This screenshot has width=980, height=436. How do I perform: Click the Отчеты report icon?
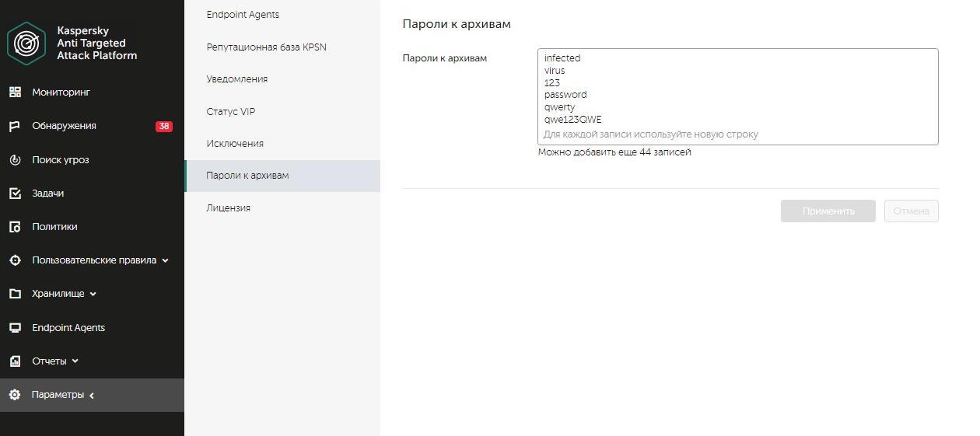tap(15, 361)
